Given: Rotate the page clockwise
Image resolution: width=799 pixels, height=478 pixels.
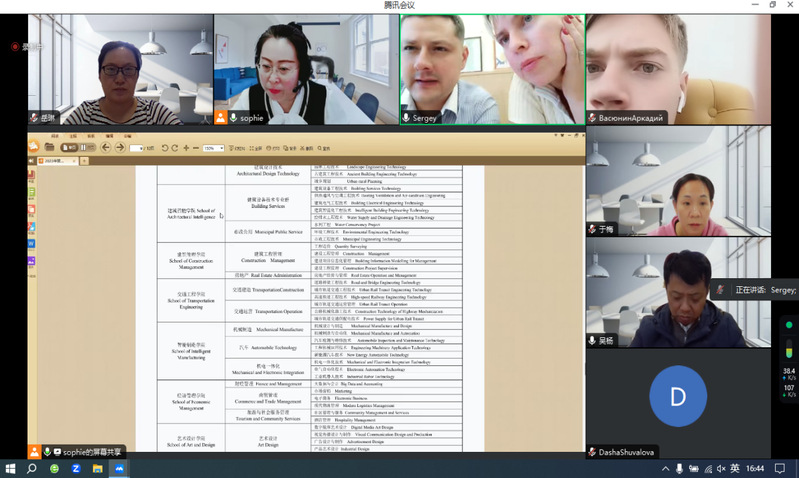Looking at the screenshot, I should click(x=175, y=148).
